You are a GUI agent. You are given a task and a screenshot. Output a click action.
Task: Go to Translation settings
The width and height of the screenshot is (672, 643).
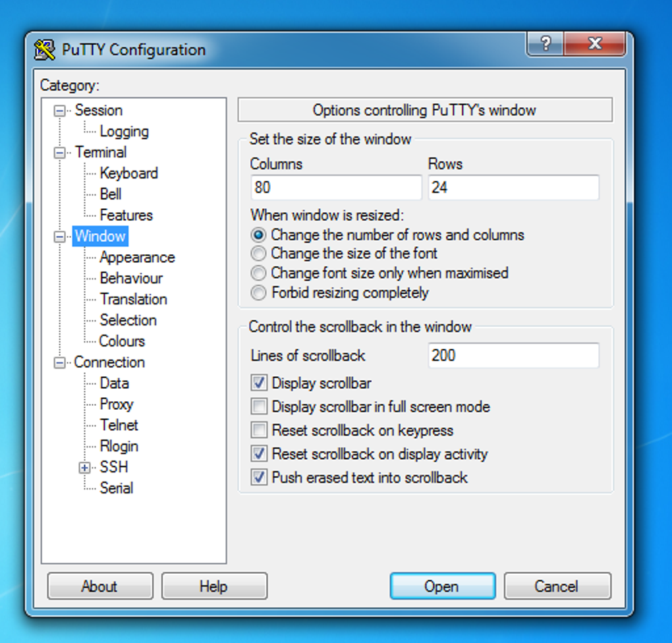[x=133, y=299]
